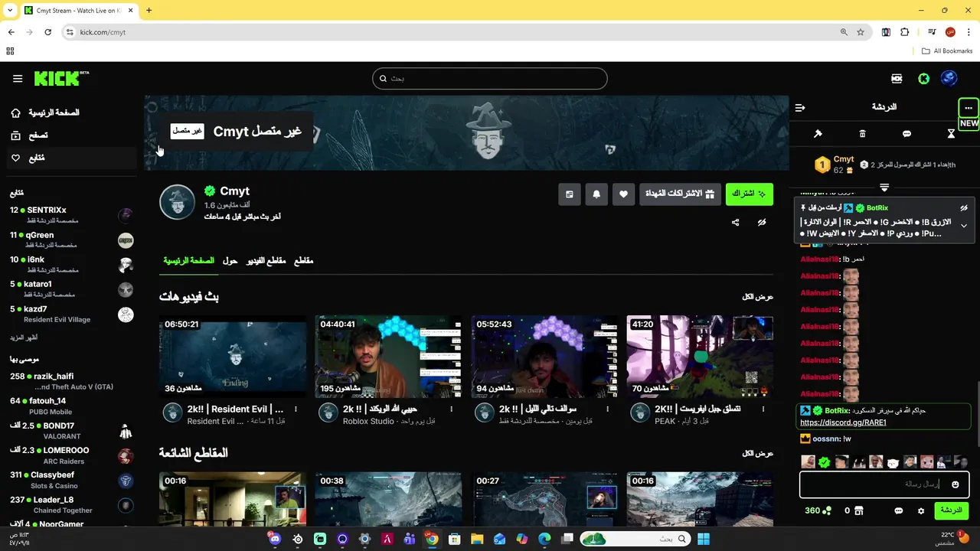Viewport: 980px width, 551px height.
Task: Open the 360 channel points balance
Action: (818, 510)
